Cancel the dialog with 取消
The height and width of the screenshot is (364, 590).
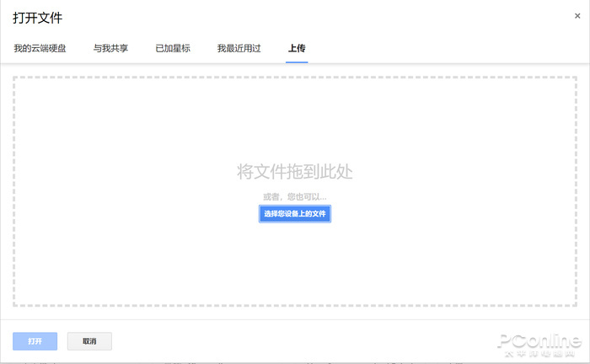(x=89, y=341)
